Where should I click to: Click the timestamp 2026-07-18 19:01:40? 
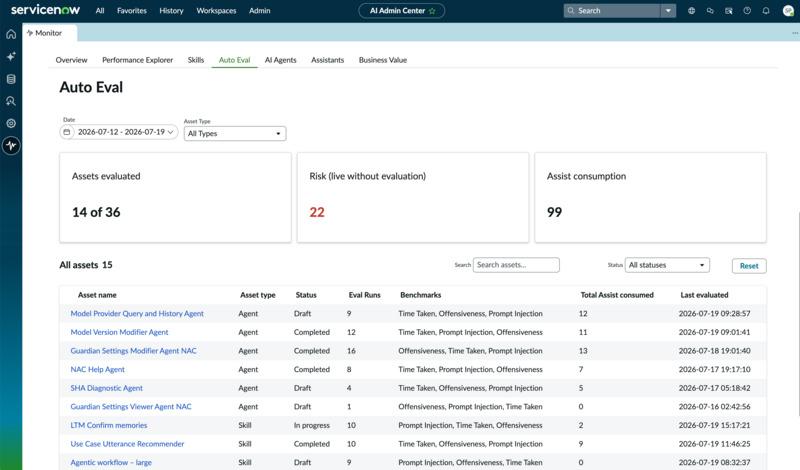coord(714,351)
